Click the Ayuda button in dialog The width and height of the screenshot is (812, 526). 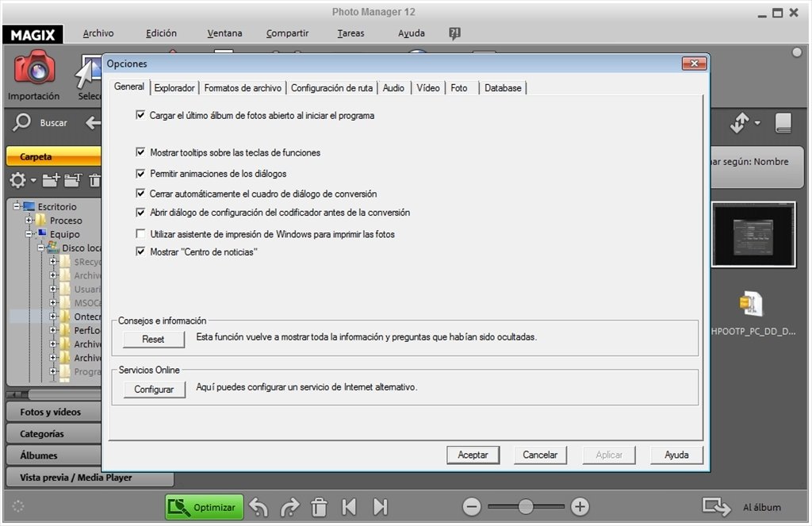tap(676, 455)
